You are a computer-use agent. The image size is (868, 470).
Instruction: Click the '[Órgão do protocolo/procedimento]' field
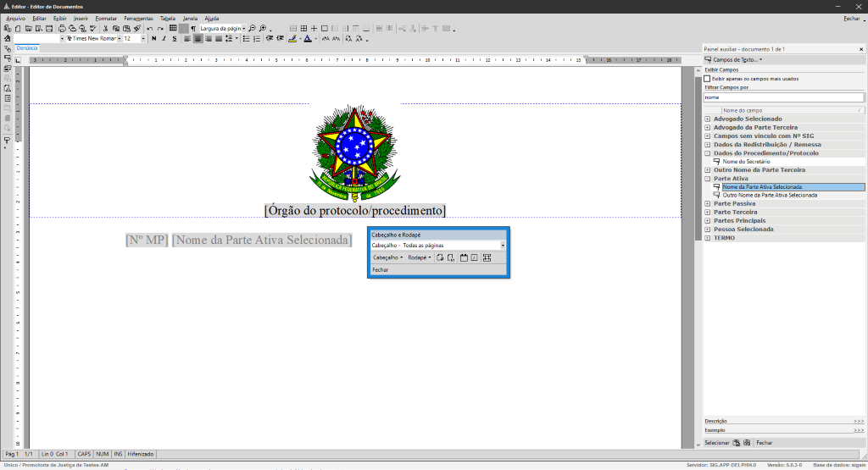355,211
